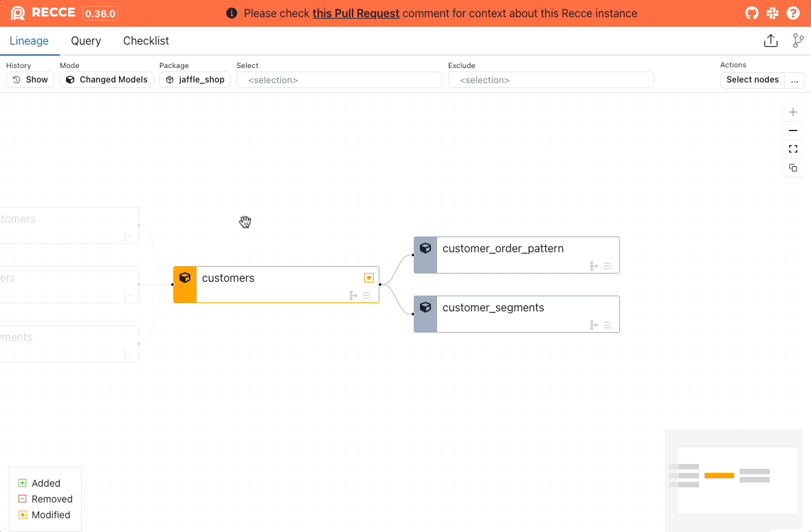Open the Slack community icon
The width and height of the screenshot is (811, 532).
tap(773, 13)
